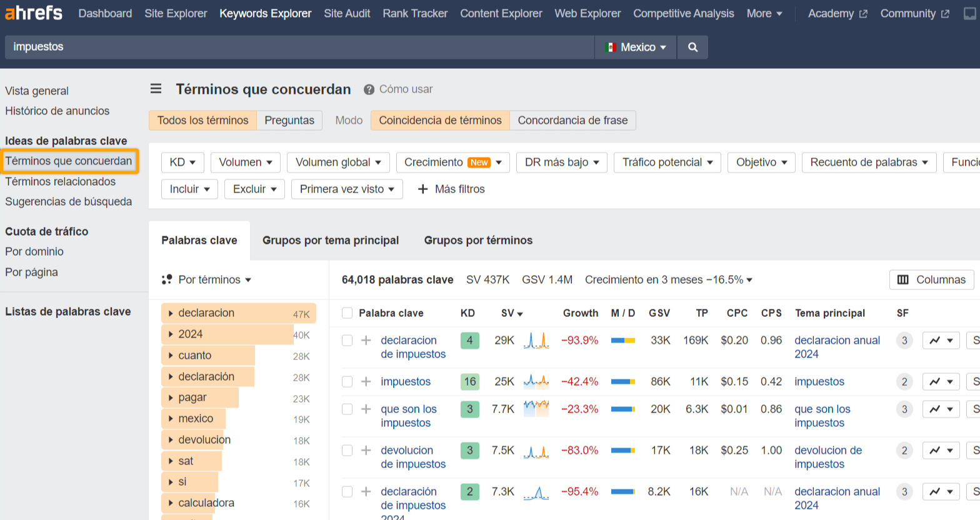Add 'devolucion de impuestos' with plus icon
Screen dimensions: 980x520
(x=366, y=450)
